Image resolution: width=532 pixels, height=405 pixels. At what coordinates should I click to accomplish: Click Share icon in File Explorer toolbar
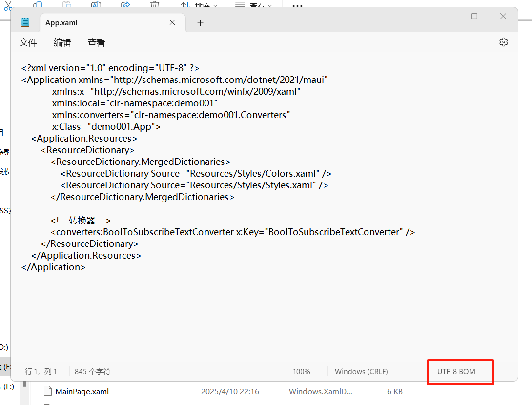tap(125, 4)
